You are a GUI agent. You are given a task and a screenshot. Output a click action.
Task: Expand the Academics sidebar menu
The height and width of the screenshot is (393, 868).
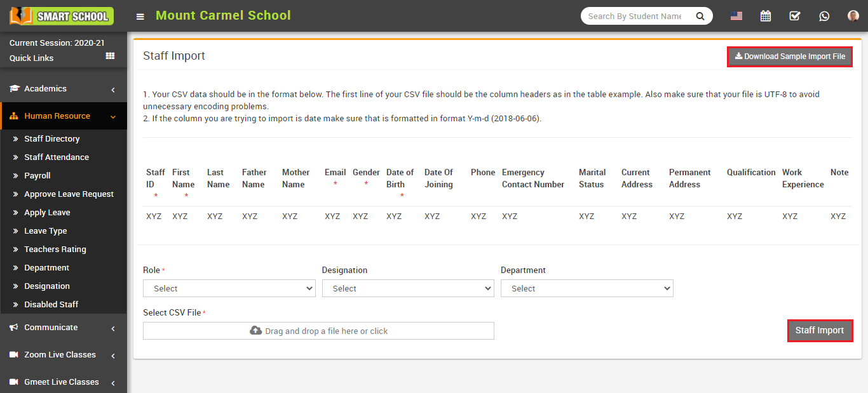64,89
